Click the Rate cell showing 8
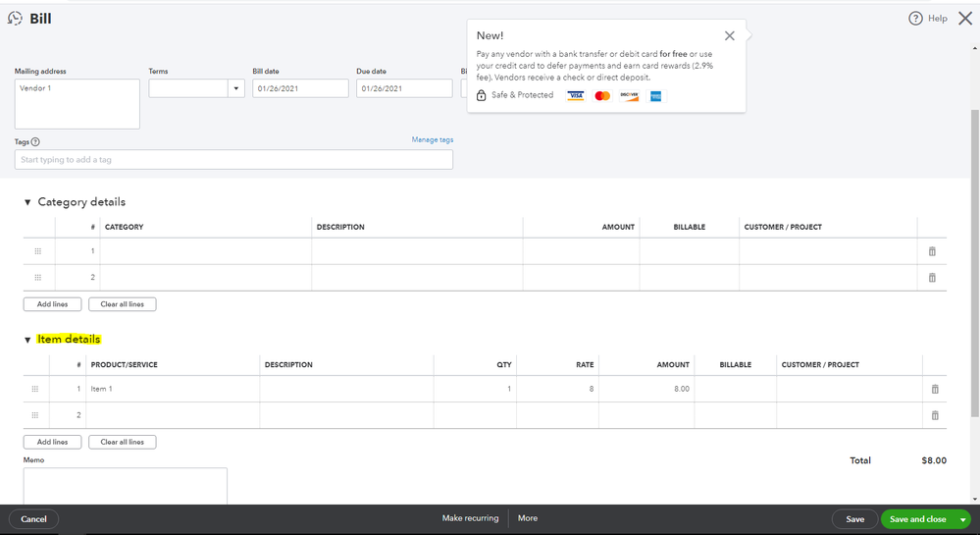The image size is (980, 535). [557, 389]
